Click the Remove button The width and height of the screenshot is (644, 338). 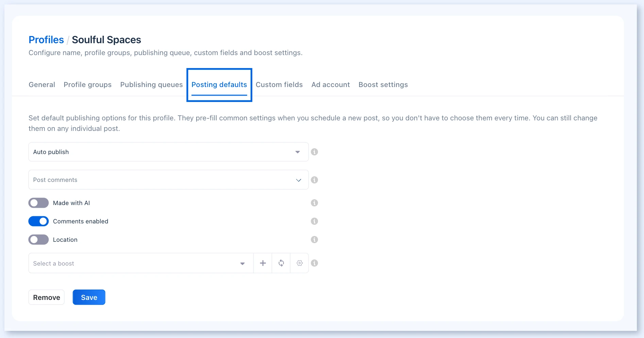click(47, 298)
